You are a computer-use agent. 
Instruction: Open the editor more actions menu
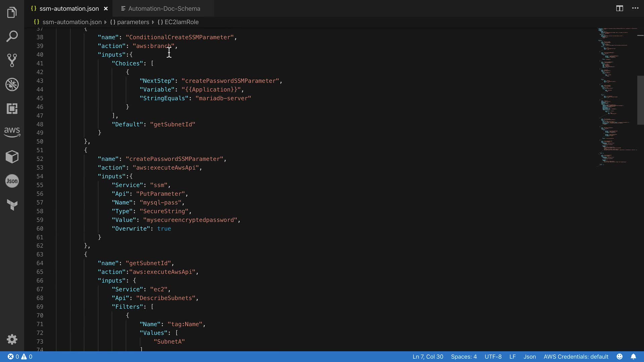pyautogui.click(x=635, y=8)
